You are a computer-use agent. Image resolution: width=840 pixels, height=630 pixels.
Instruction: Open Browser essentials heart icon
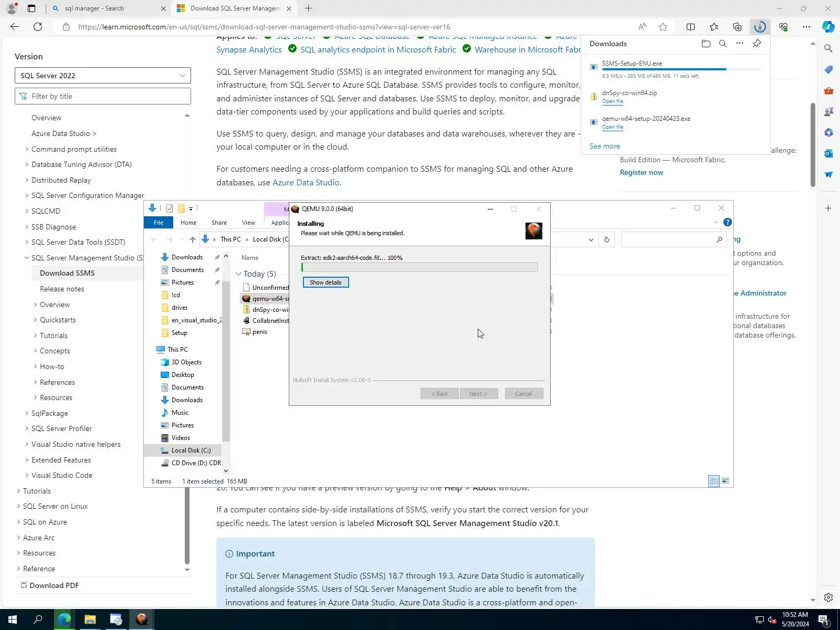click(783, 27)
